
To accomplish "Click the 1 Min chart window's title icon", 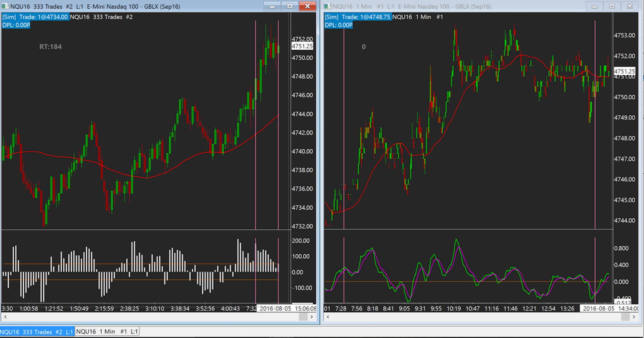I will tap(328, 6).
